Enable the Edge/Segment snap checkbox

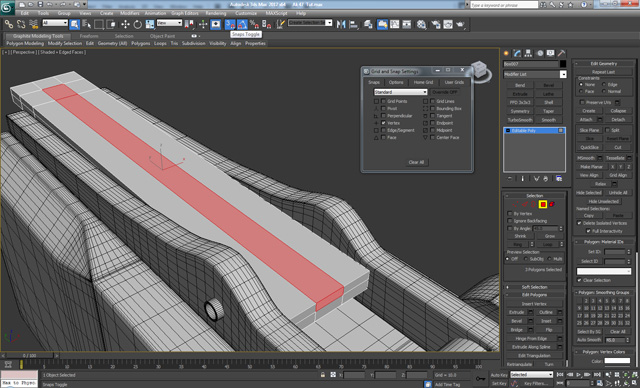pos(383,130)
